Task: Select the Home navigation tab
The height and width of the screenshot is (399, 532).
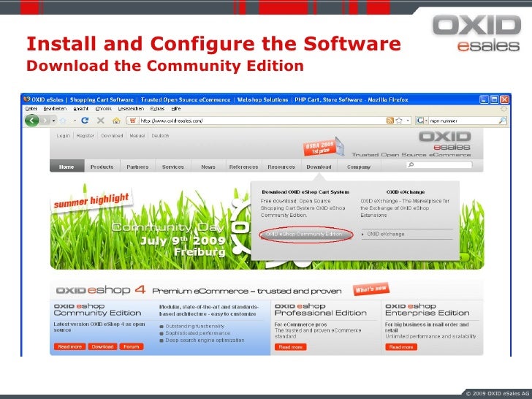Action: (x=66, y=167)
